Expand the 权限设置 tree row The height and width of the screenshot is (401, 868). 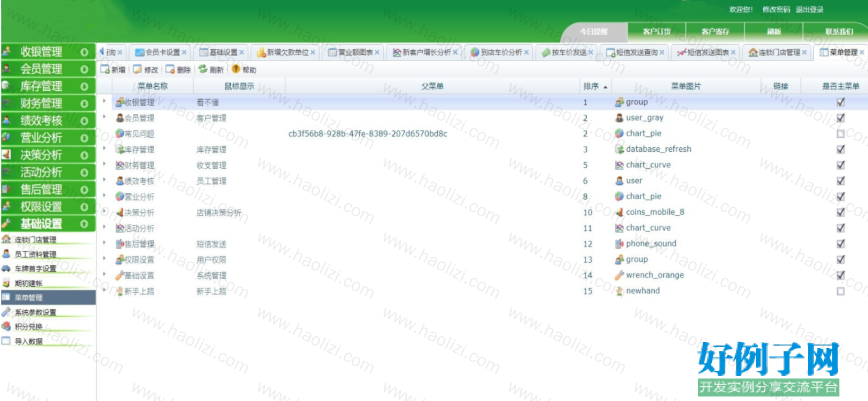[104, 259]
